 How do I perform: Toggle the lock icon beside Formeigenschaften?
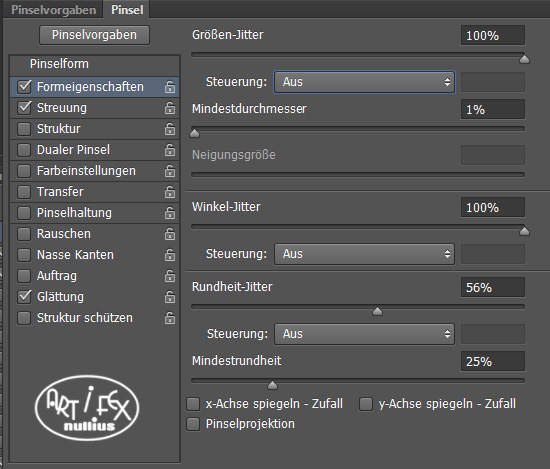(170, 87)
